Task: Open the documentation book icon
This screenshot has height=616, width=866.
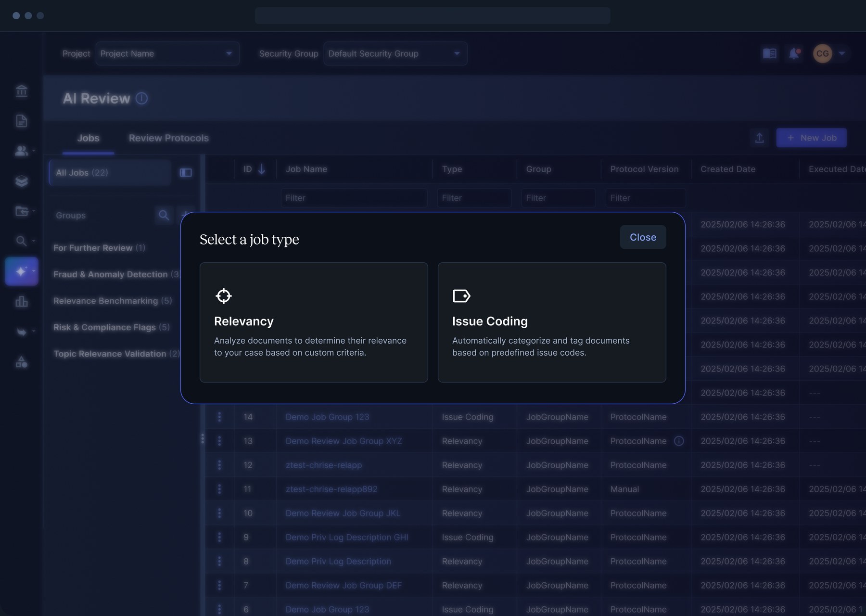Action: [770, 53]
